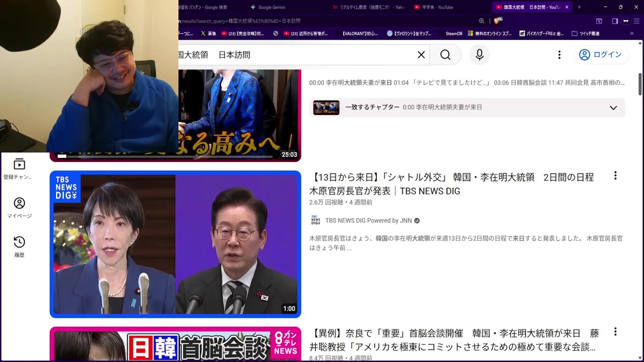644x362 pixels.
Task: Click the zoom magnifier icon in address bar
Action: 481,21
